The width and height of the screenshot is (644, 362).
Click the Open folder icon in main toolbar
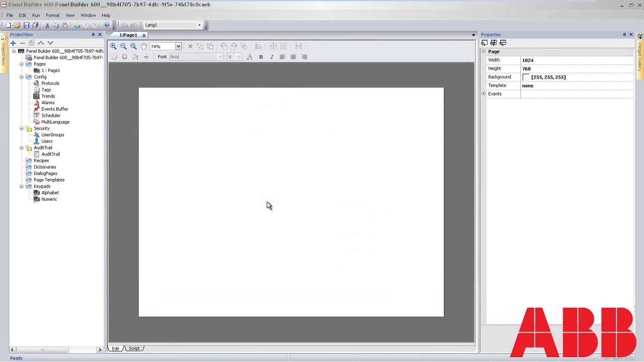pyautogui.click(x=17, y=25)
